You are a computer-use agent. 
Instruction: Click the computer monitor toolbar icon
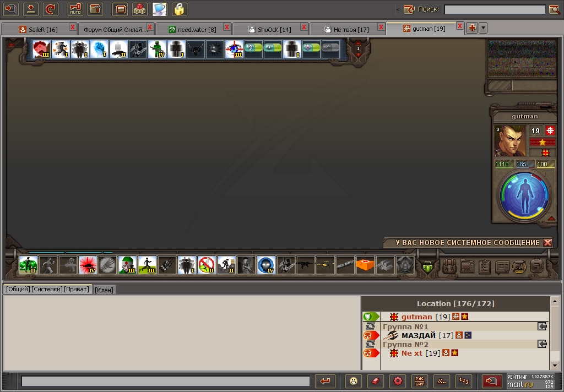159,9
